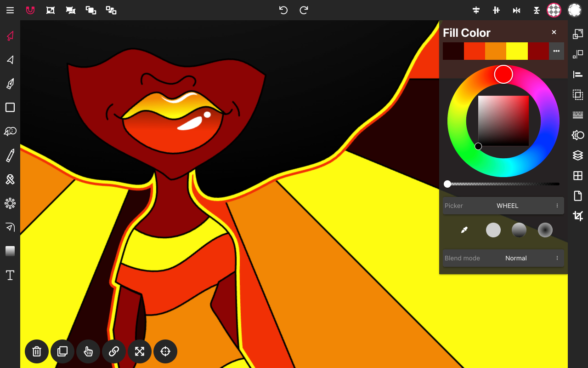The image size is (588, 368).
Task: Click the expand arrows scale button
Action: [140, 351]
